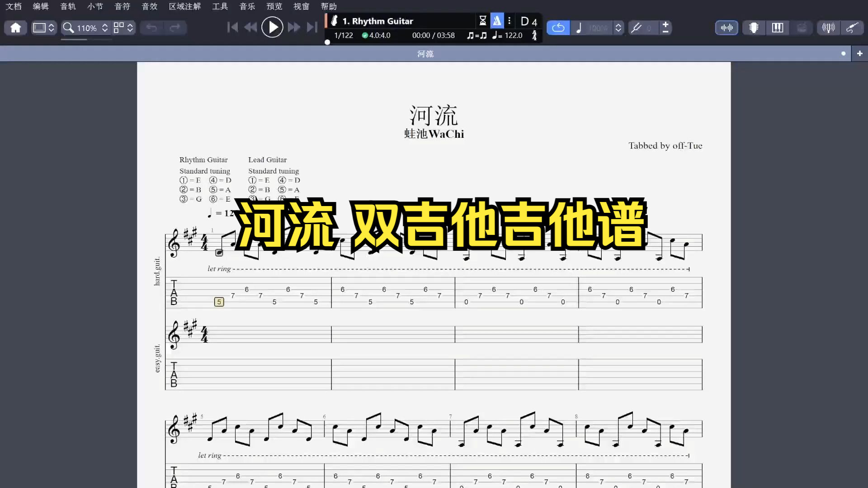Open the 工具 menu

click(x=220, y=6)
